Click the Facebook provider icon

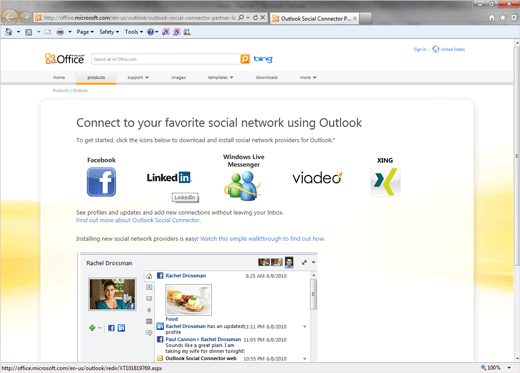[x=101, y=182]
